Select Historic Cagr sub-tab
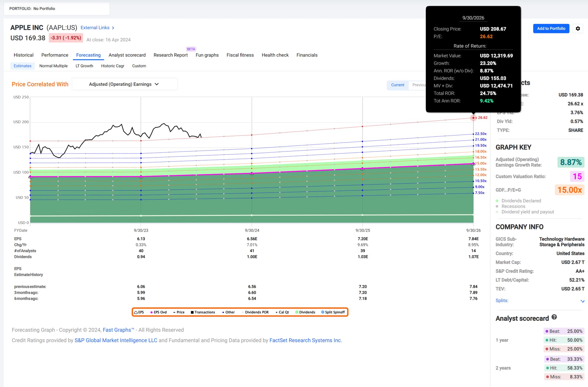 (113, 66)
